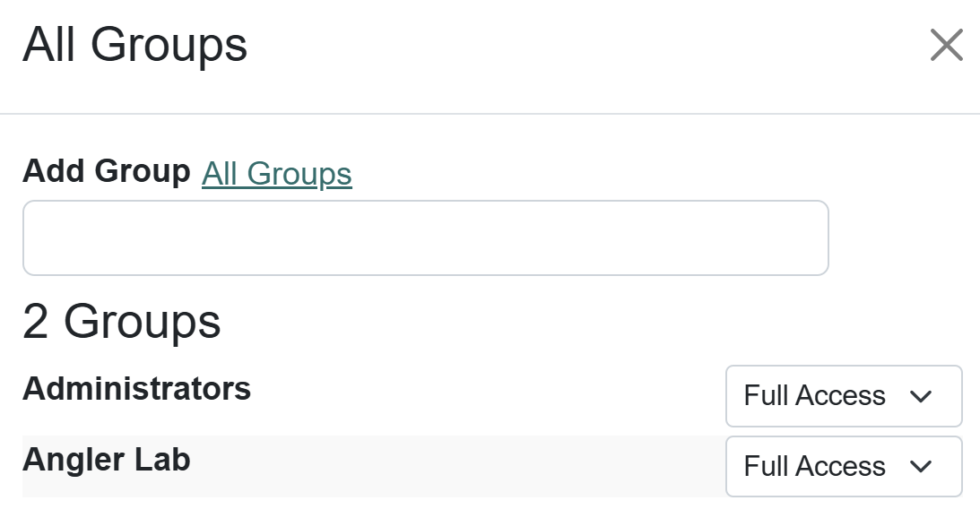Click the X icon beside the dialog title

click(946, 45)
